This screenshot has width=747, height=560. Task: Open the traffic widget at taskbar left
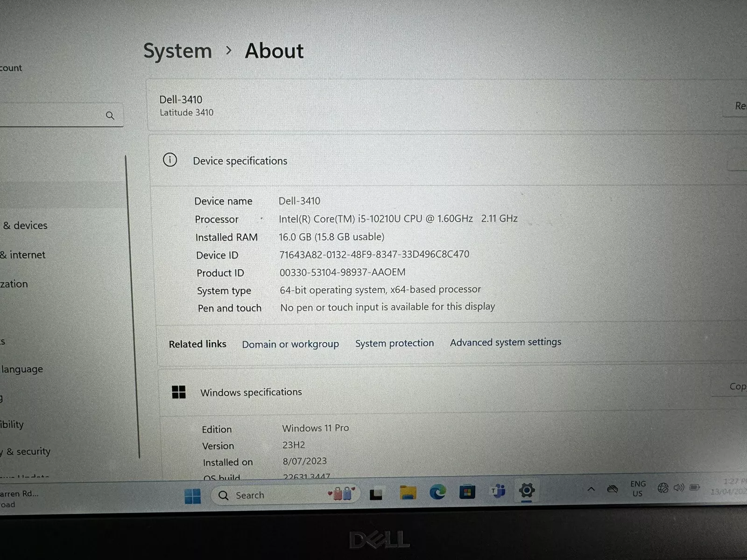[20, 498]
